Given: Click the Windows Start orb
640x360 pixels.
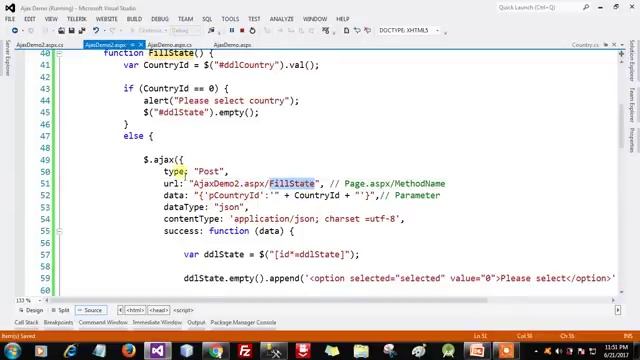Looking at the screenshot, I should click(x=12, y=351).
